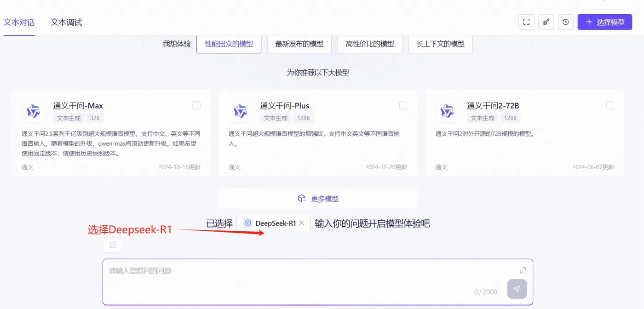Expand the input box with corner icon

[523, 270]
